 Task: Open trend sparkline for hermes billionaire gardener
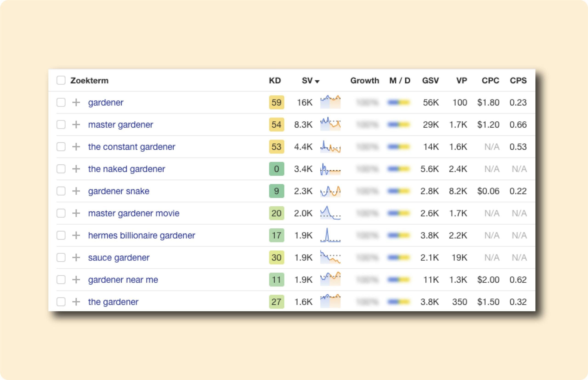point(330,235)
